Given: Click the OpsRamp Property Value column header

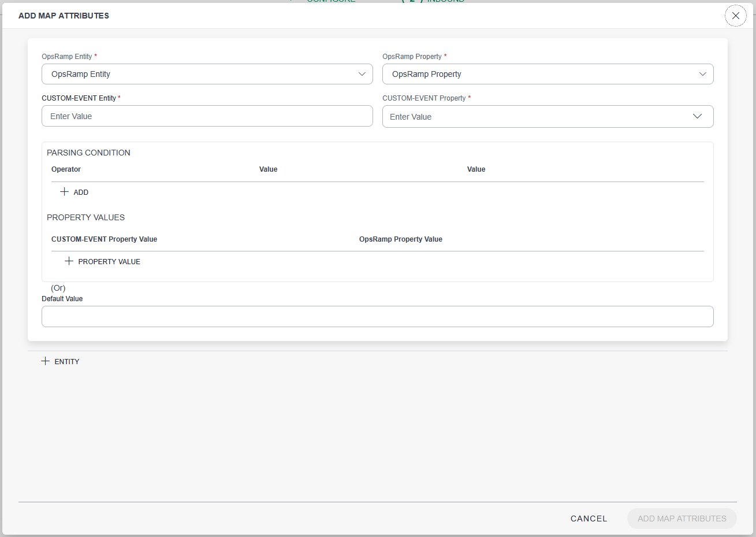Looking at the screenshot, I should point(401,239).
